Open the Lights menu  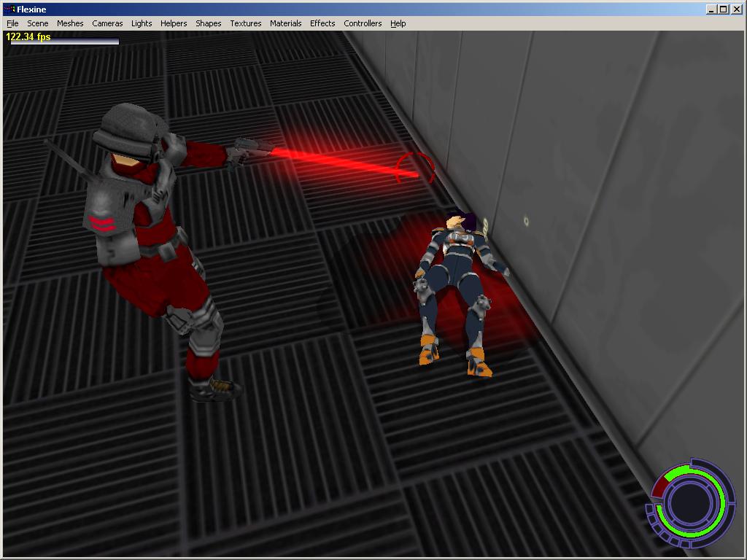coord(142,23)
